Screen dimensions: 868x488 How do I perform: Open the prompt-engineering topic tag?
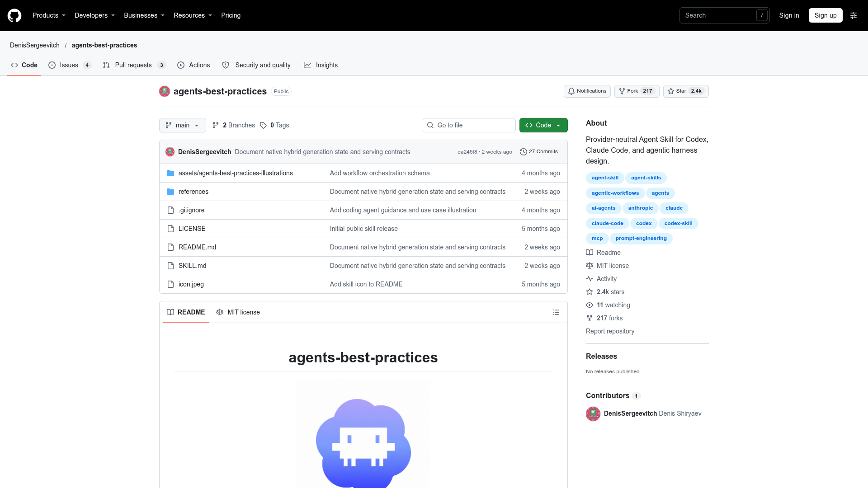click(641, 238)
